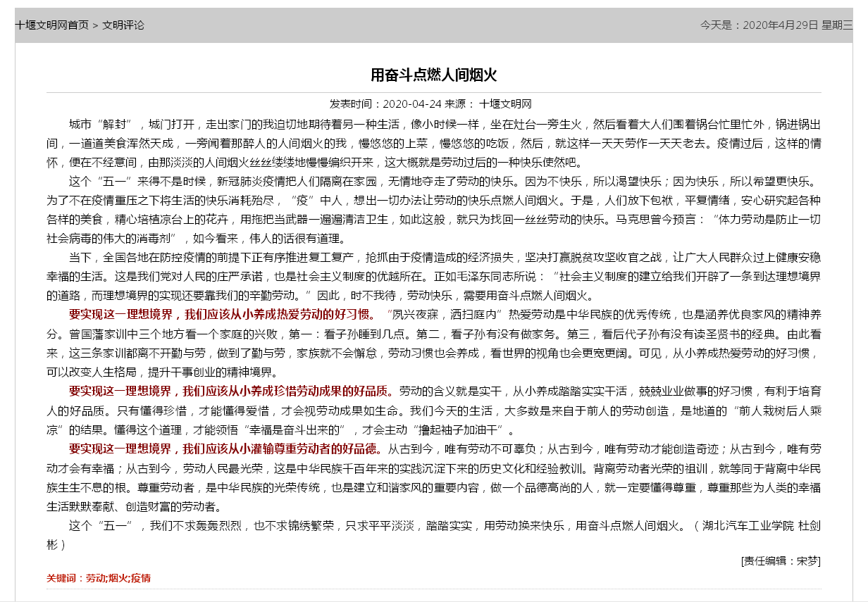
Task: Go to the 文明评论 breadcrumb section
Action: coord(123,25)
